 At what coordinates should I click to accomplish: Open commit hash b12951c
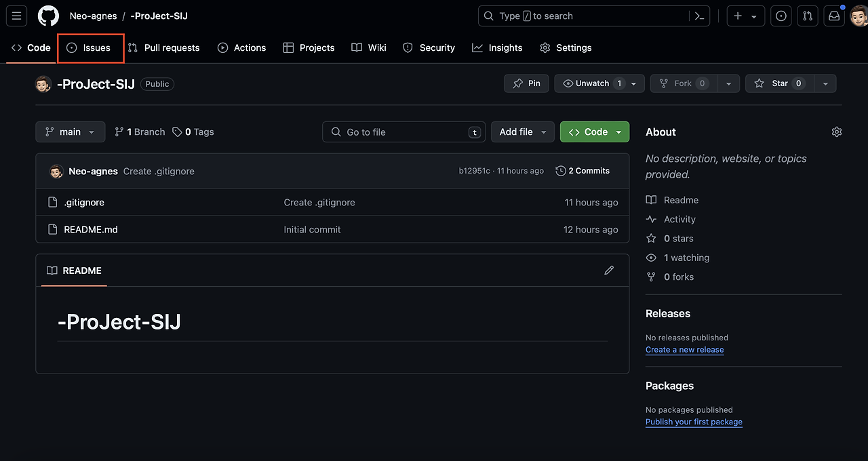click(x=474, y=171)
